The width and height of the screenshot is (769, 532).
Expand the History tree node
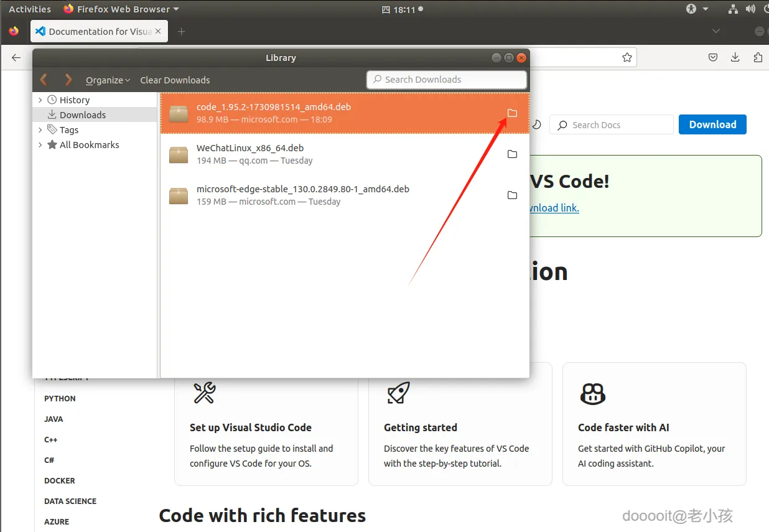point(40,100)
